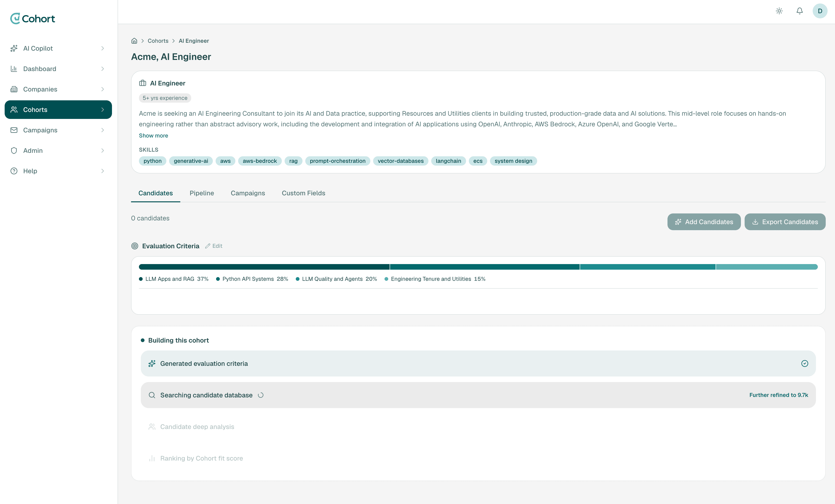
Task: Click the Companies building icon
Action: pyautogui.click(x=14, y=89)
